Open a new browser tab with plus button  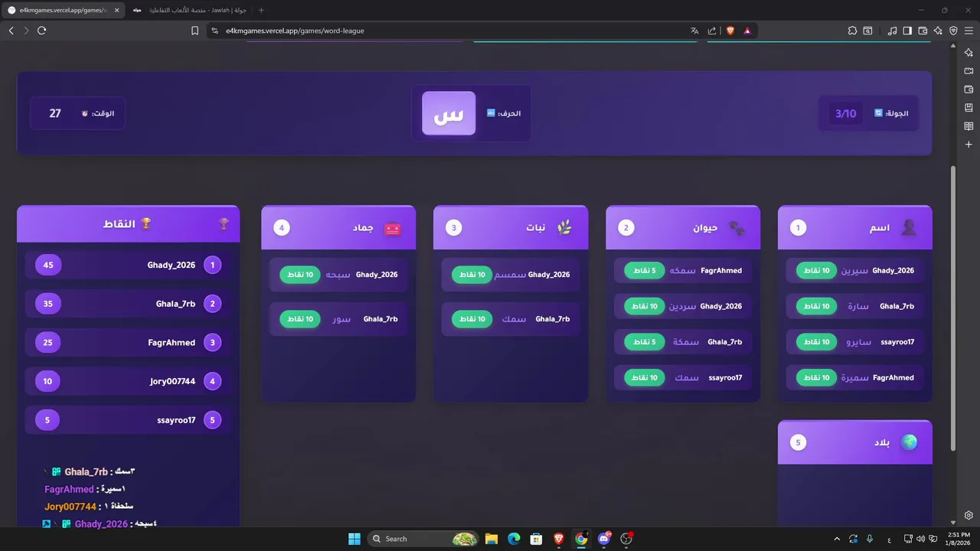261,10
